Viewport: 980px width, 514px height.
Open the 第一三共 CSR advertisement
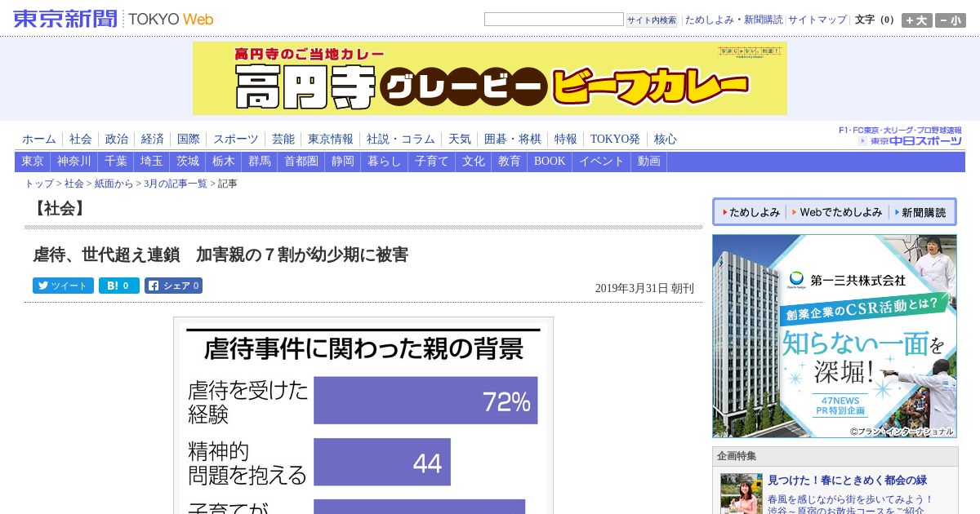point(835,336)
